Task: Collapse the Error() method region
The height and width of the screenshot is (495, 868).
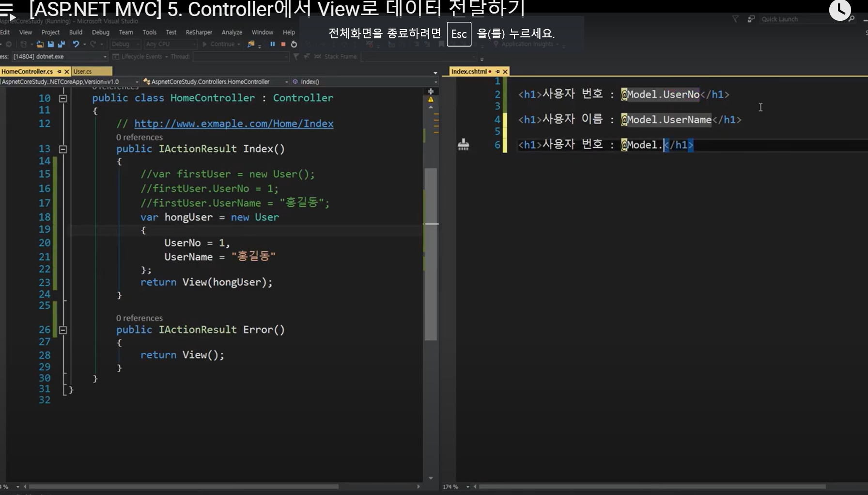Action: click(x=62, y=330)
